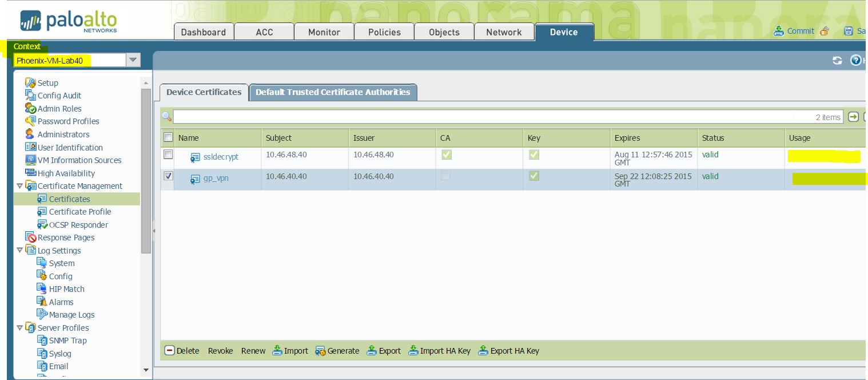Viewport: 868px width, 380px height.
Task: Click the refresh icon in header bar
Action: tap(837, 61)
